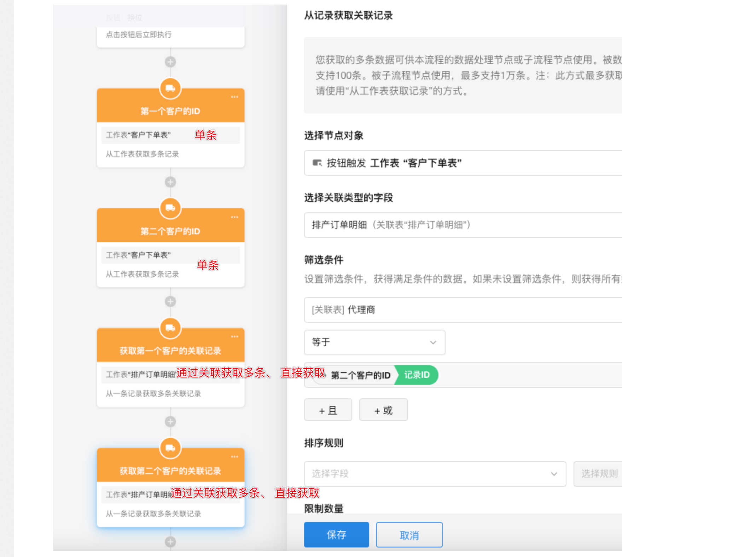Click plus icon below 第二个客户的ID node
The height and width of the screenshot is (557, 756).
(170, 301)
